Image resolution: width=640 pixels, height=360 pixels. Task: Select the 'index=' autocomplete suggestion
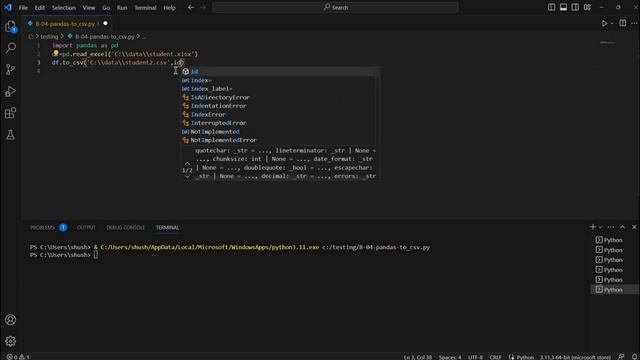(x=280, y=80)
